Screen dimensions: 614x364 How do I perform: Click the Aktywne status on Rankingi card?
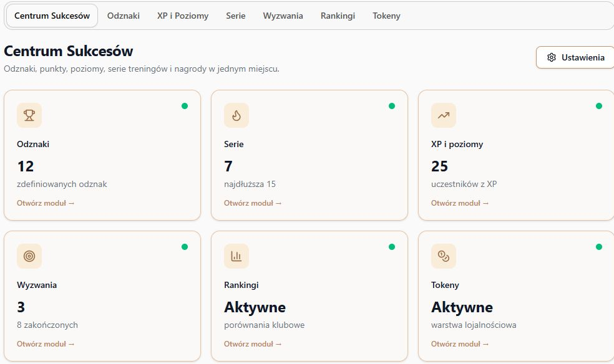pyautogui.click(x=255, y=307)
